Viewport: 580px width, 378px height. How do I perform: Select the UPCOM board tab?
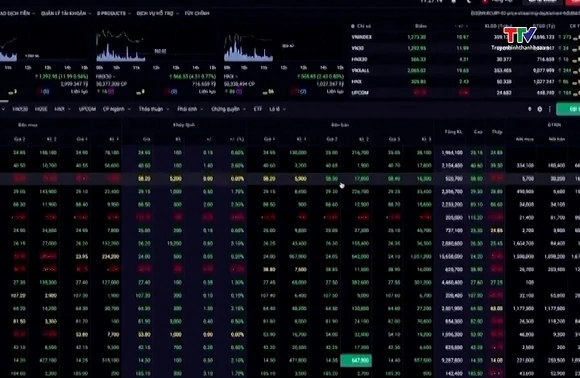87,109
